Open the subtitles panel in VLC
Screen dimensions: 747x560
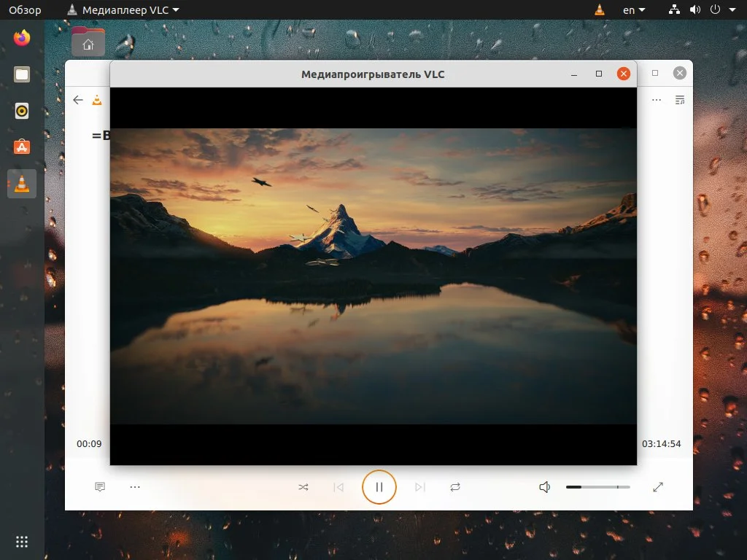tap(100, 486)
